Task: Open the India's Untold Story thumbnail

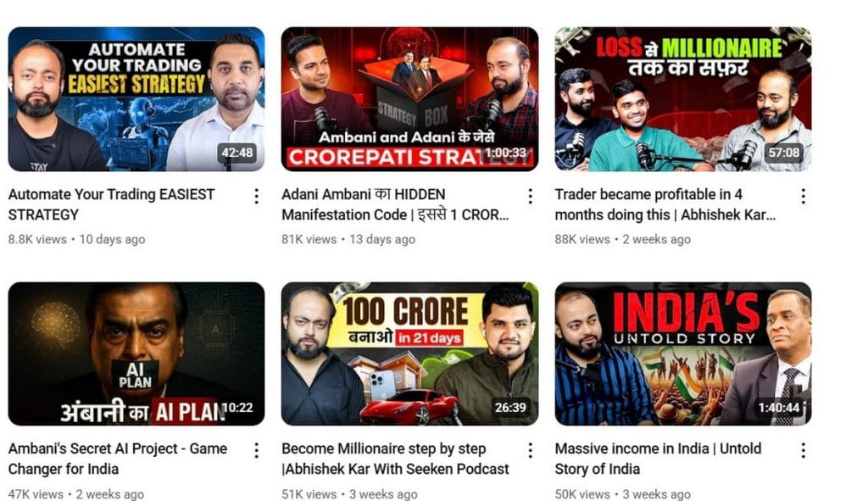Action: coord(683,353)
